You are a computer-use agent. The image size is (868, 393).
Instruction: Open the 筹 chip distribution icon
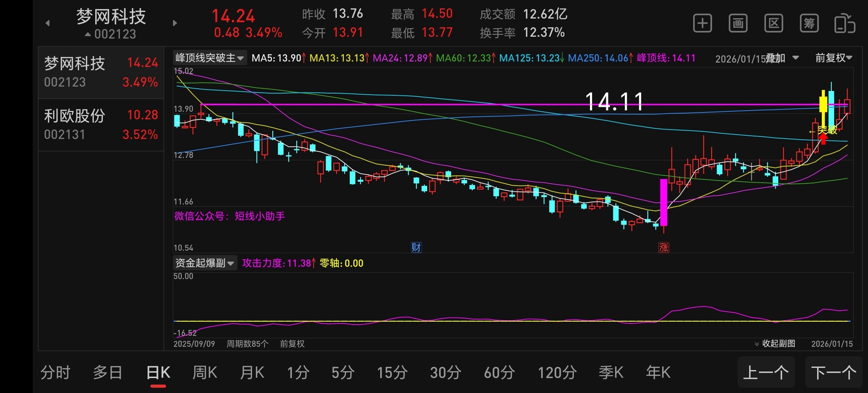[x=809, y=24]
